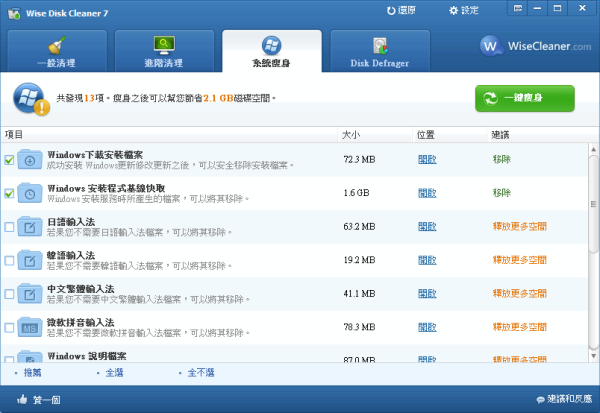600x413 pixels.
Task: Click scrollbar down arrow
Action: point(593,356)
